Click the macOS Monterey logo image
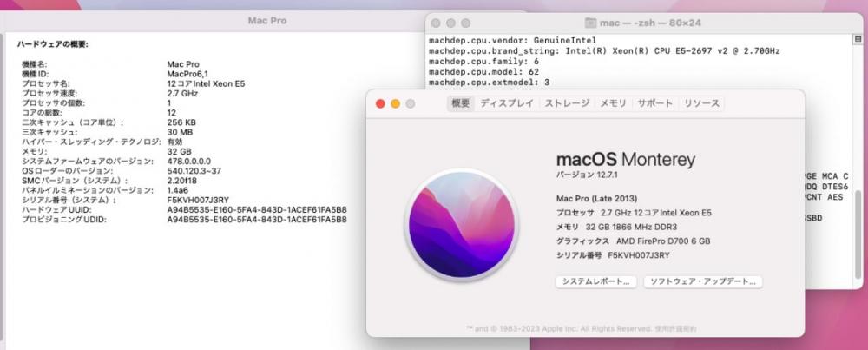This screenshot has height=350, width=868. coord(462,225)
